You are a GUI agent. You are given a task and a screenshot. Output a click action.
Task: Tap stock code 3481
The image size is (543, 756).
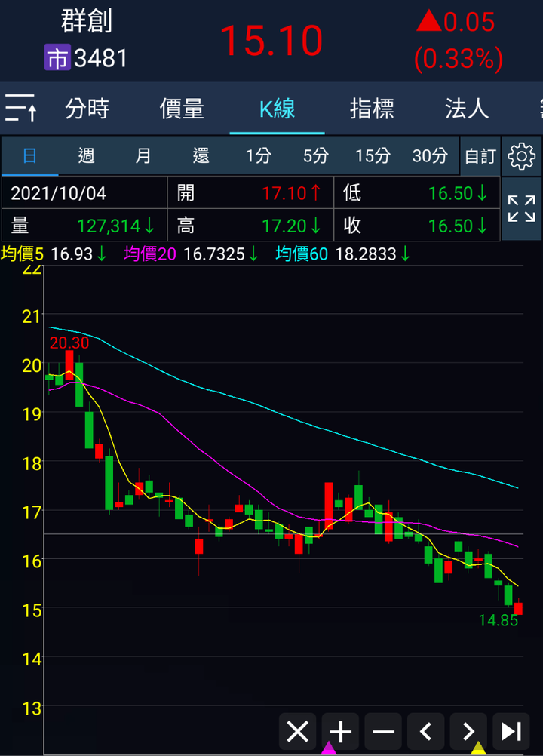click(x=101, y=58)
